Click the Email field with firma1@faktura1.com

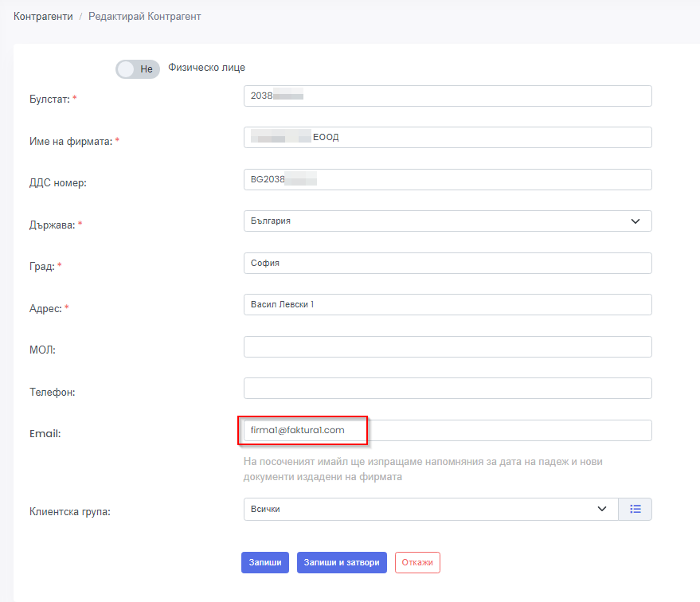[448, 431]
